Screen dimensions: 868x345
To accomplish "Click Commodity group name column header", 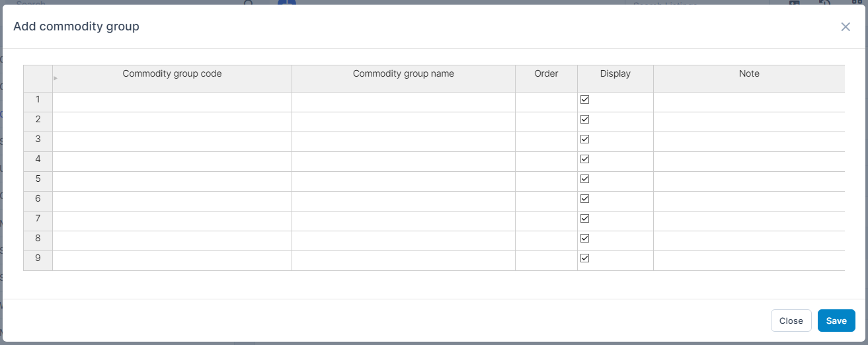I will tap(403, 74).
